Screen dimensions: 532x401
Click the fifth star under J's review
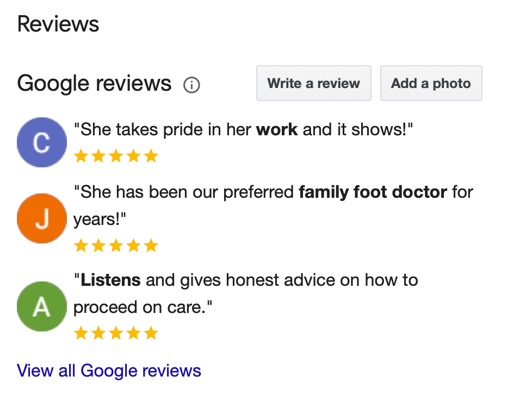pyautogui.click(x=151, y=246)
